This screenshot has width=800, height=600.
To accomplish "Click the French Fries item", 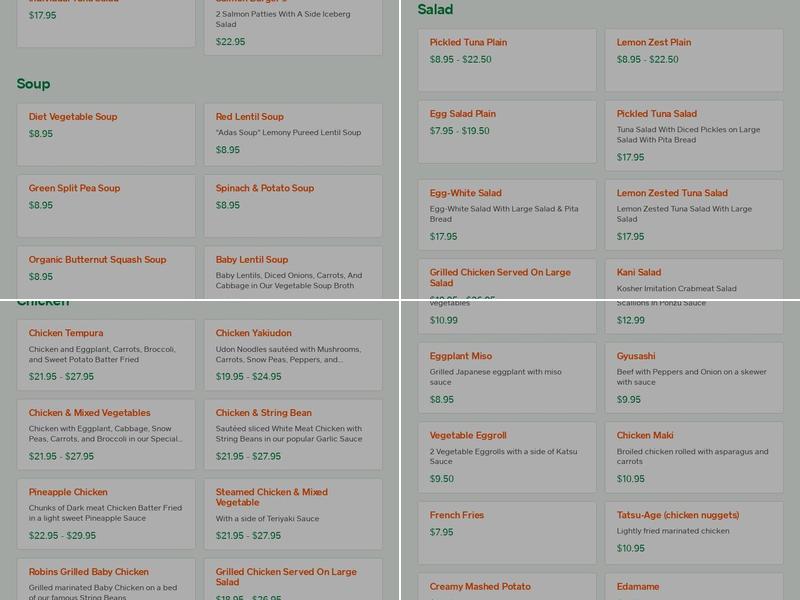I will click(x=507, y=533).
